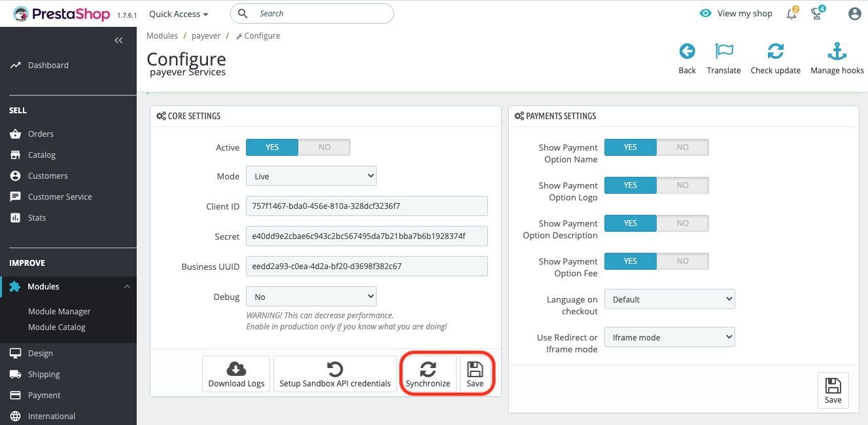This screenshot has width=868, height=425.
Task: Click the Download Logs cloud button
Action: [x=236, y=374]
